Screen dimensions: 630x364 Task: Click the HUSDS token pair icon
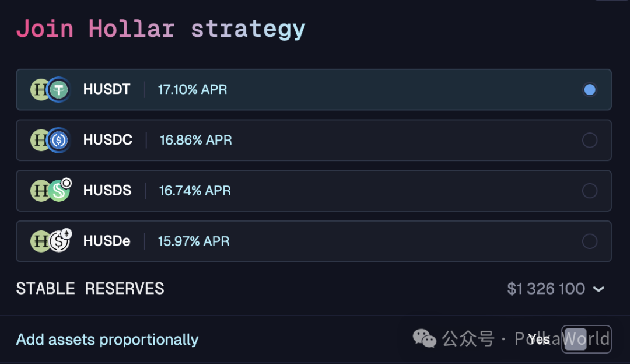click(51, 190)
